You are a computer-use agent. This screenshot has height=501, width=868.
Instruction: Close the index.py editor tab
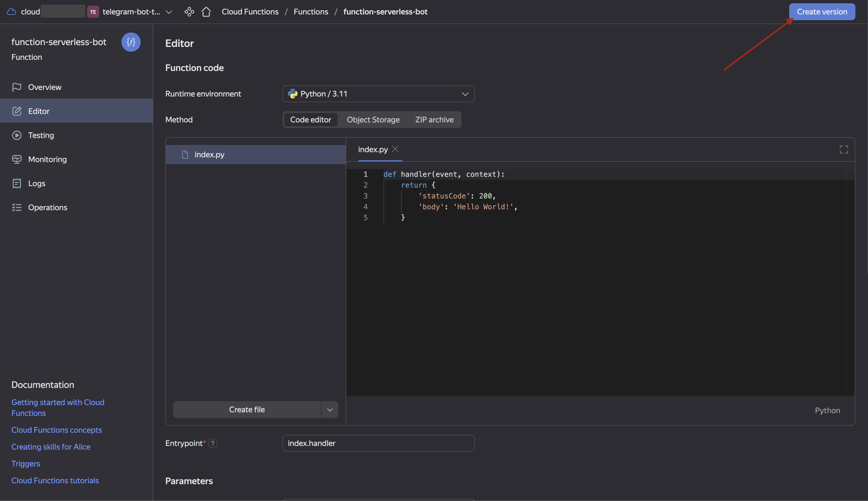pos(395,149)
